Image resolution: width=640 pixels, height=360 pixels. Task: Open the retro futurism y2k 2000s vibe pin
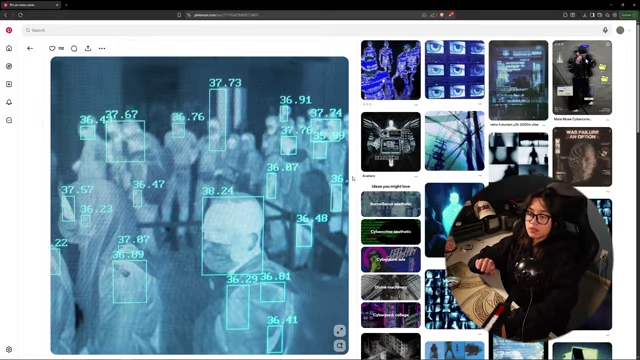click(518, 80)
